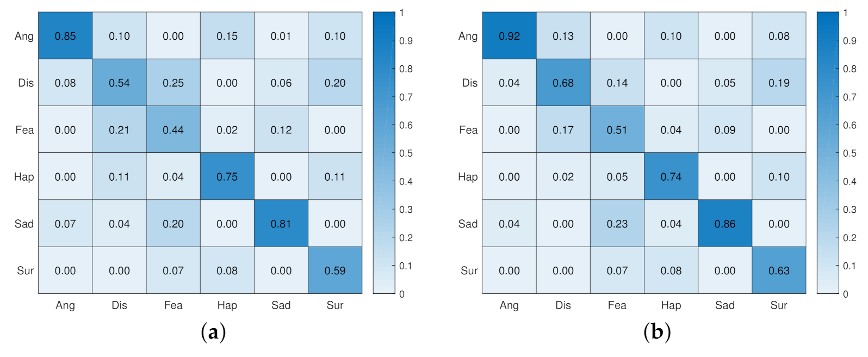Click the 0.51 Fea-Fea cell in matrix (b)
This screenshot has height=357, width=868.
tap(617, 130)
